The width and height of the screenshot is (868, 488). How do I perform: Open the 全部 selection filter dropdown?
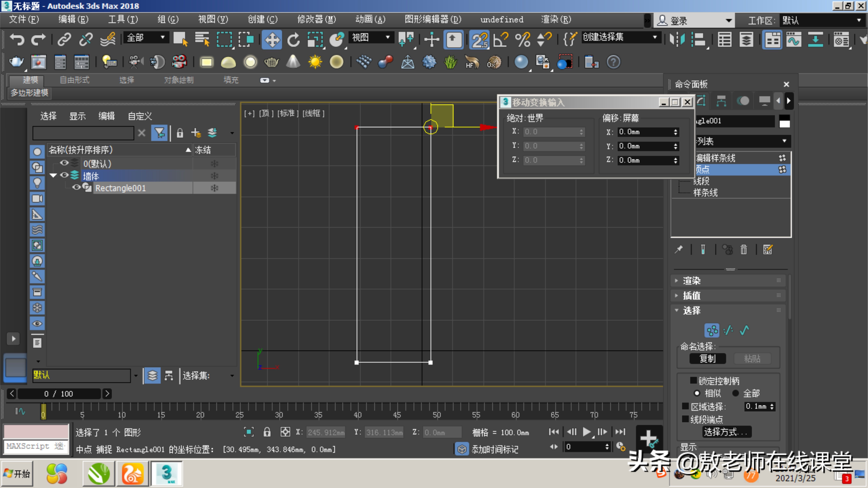pos(163,37)
